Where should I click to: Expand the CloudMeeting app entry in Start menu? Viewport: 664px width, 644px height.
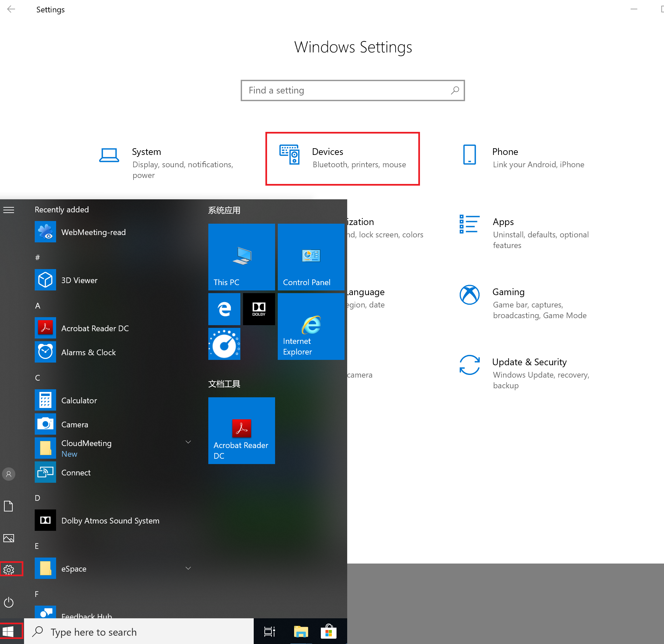pos(189,448)
